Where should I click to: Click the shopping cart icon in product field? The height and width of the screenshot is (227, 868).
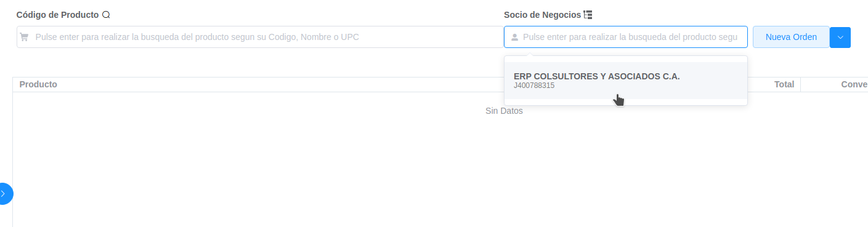[x=24, y=37]
